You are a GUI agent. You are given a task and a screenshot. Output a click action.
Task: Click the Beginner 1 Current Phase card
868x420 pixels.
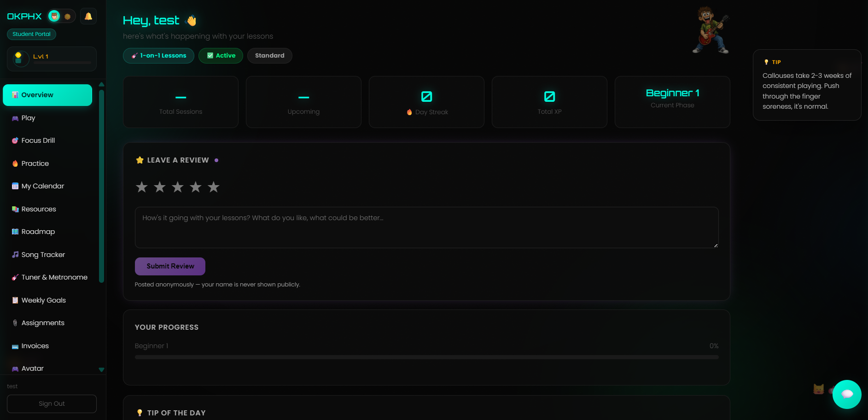672,102
